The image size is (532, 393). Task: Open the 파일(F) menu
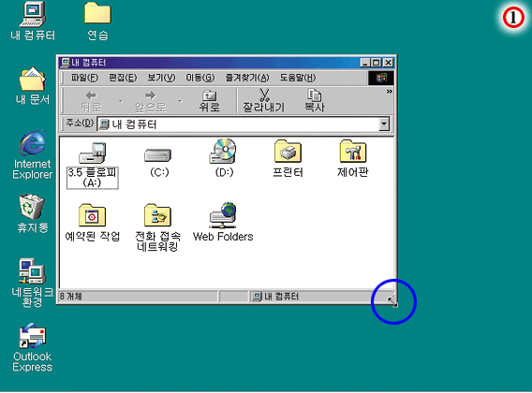(84, 78)
